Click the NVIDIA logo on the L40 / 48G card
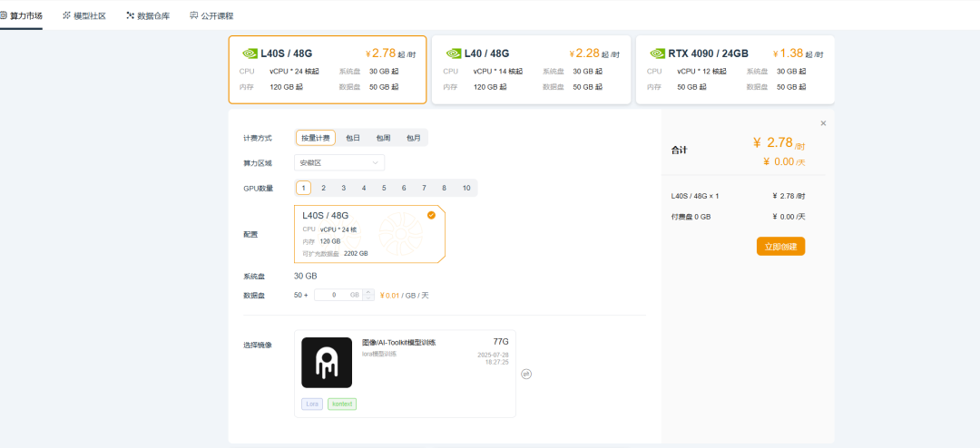Image resolution: width=980 pixels, height=448 pixels. (453, 54)
